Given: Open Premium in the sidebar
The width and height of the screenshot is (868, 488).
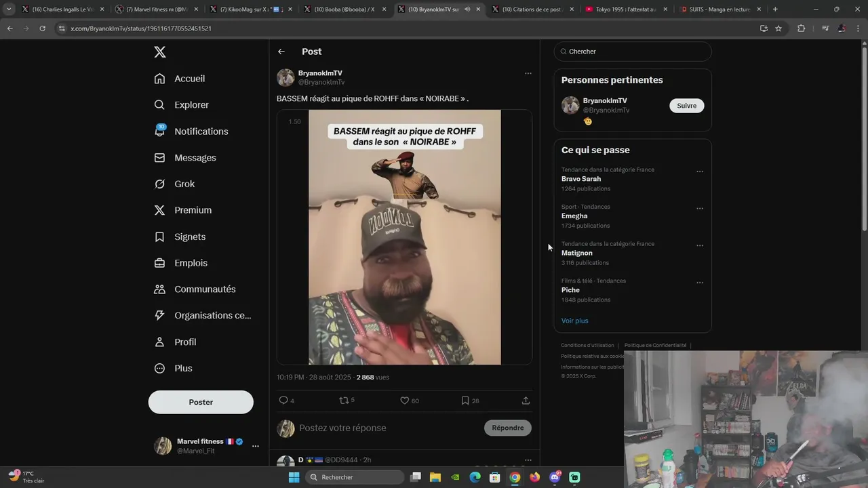Looking at the screenshot, I should point(183,210).
